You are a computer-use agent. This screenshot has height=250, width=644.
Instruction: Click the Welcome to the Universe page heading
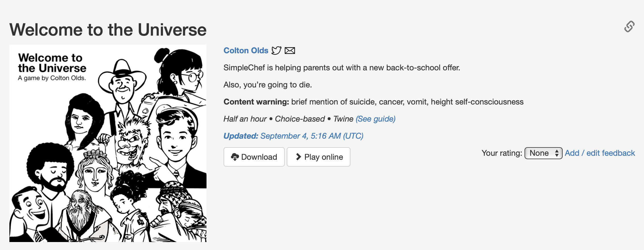tap(108, 30)
